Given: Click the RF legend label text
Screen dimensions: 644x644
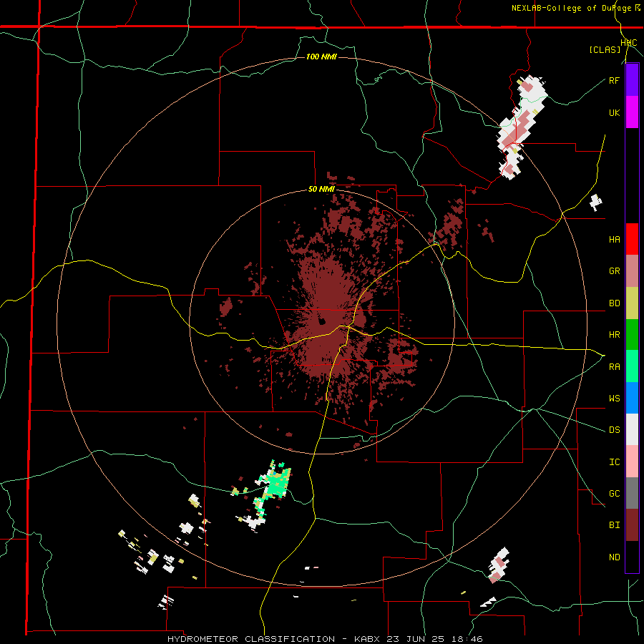Looking at the screenshot, I should coord(614,80).
